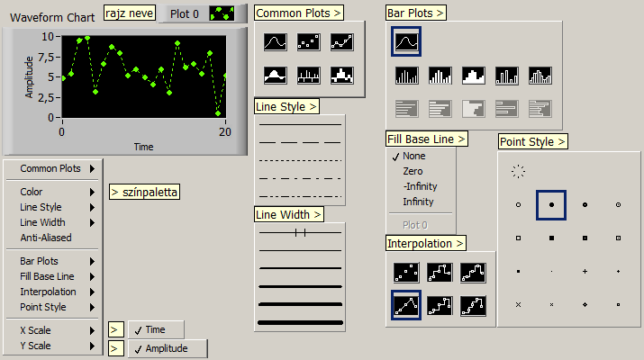The image size is (644, 360).
Task: Select points-only interpolation
Action: (406, 273)
